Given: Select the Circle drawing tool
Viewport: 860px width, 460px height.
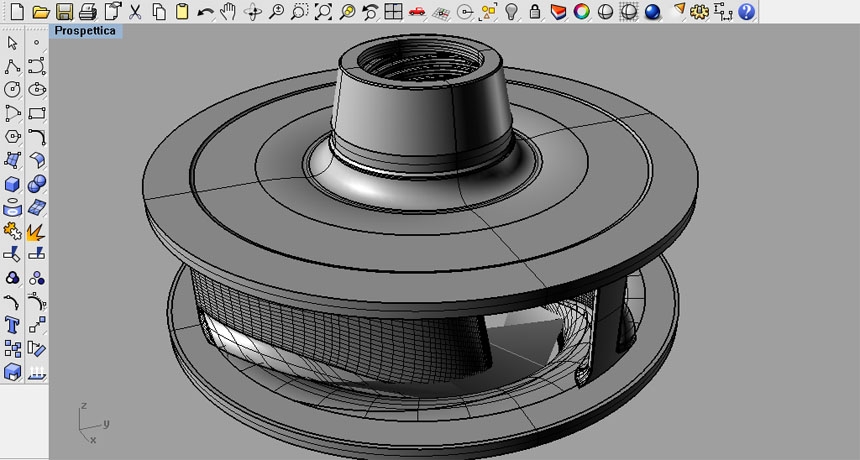Looking at the screenshot, I should point(12,89).
